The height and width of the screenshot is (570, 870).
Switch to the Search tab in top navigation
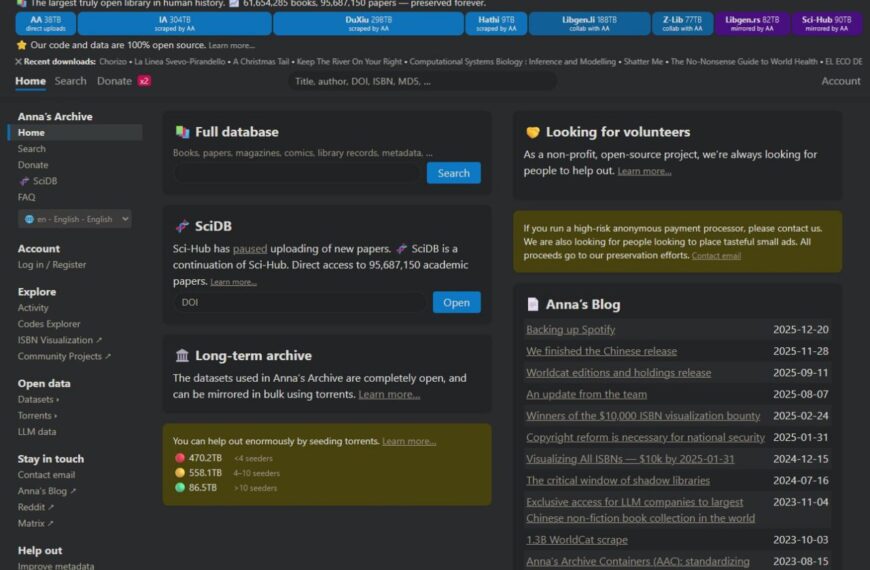click(70, 81)
